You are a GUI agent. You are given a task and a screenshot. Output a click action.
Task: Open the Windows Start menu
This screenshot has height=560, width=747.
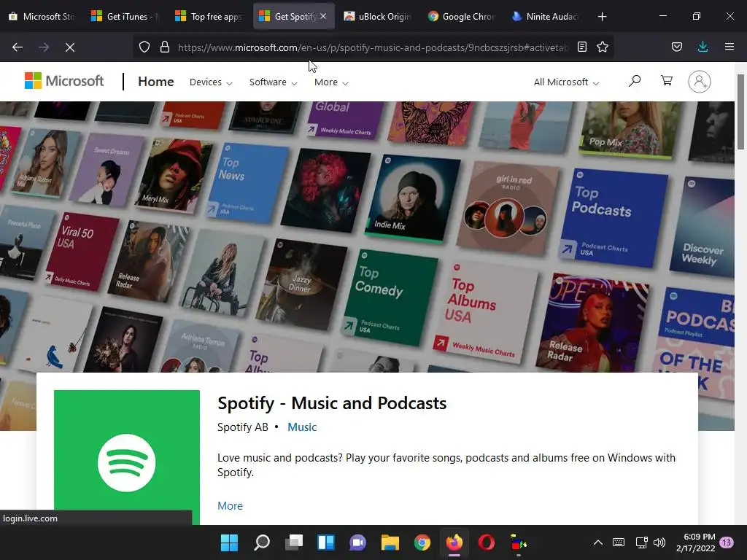229,542
